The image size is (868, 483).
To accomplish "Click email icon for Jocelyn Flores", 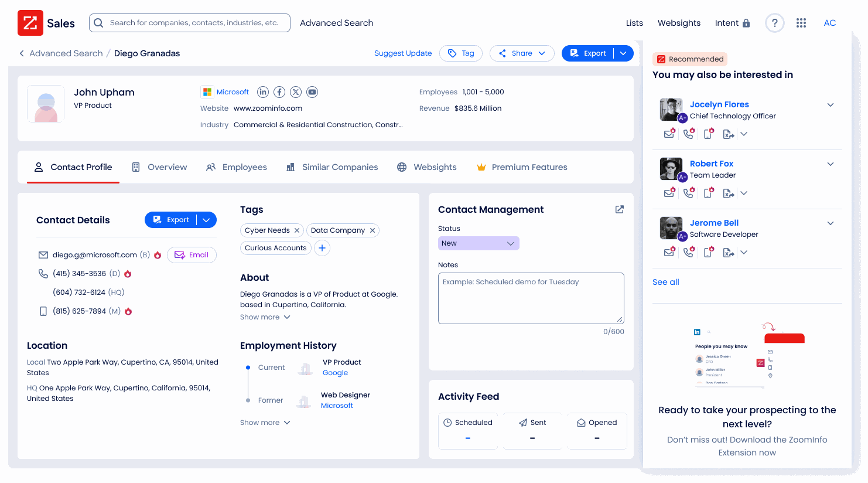I will 669,134.
